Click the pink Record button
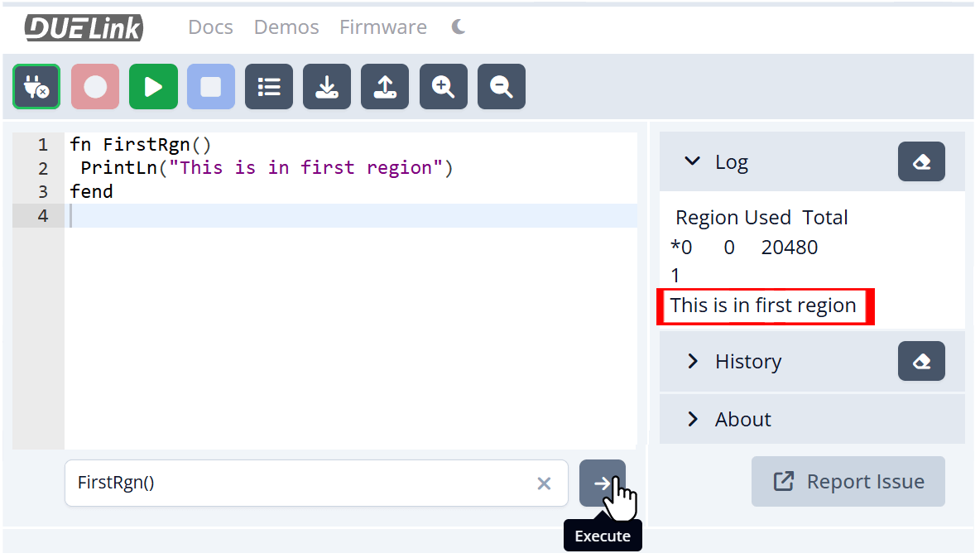 pos(95,87)
